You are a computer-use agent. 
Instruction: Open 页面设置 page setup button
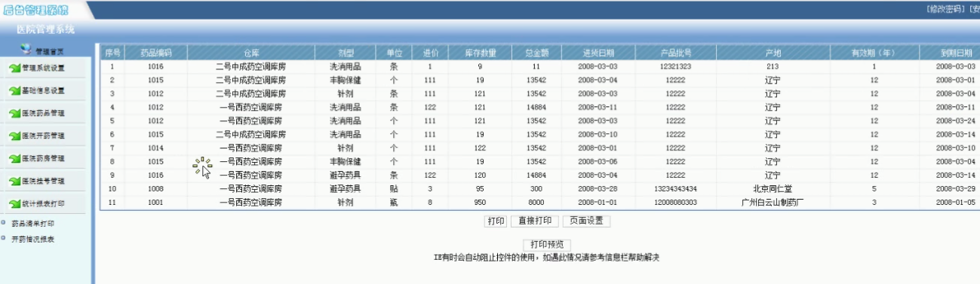(586, 221)
